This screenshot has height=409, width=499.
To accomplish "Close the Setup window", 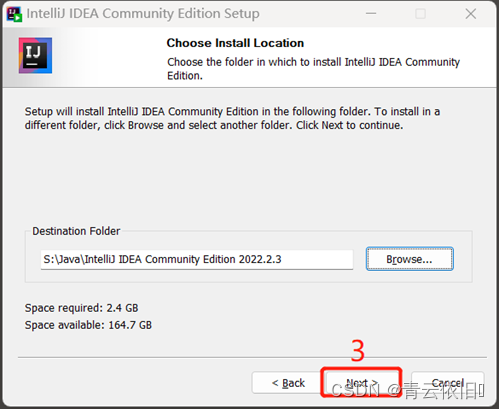I will [x=471, y=14].
